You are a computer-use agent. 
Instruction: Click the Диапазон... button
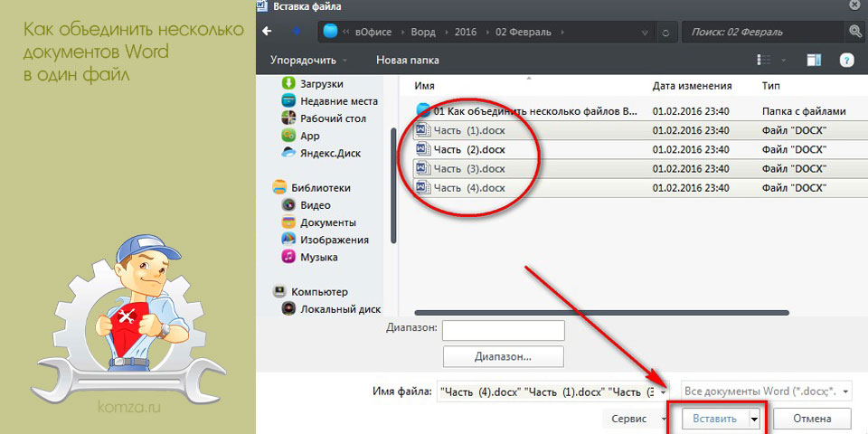504,356
